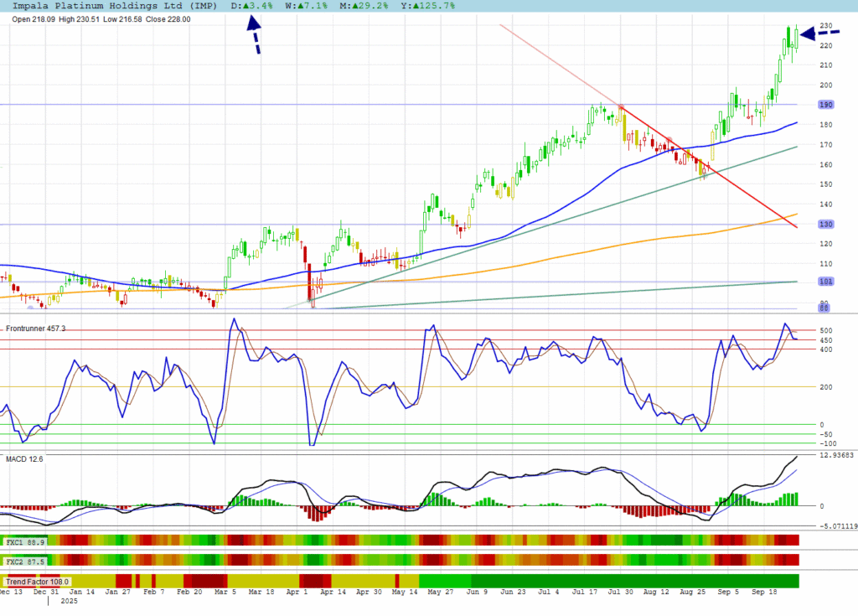Click the Trend Factor 108.0 label
This screenshot has height=616, width=858.
point(37,582)
